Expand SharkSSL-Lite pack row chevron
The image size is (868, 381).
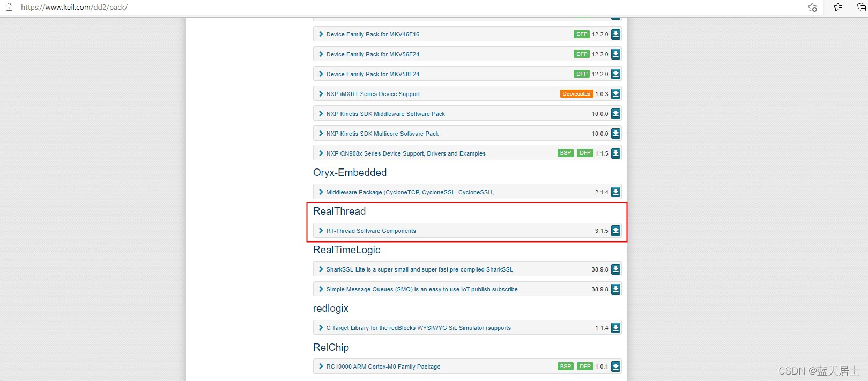(x=321, y=269)
